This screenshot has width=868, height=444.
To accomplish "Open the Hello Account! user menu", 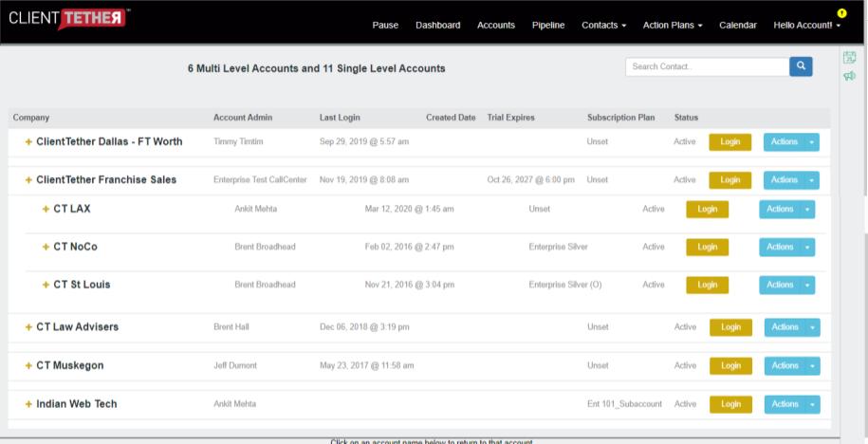I will pyautogui.click(x=807, y=25).
